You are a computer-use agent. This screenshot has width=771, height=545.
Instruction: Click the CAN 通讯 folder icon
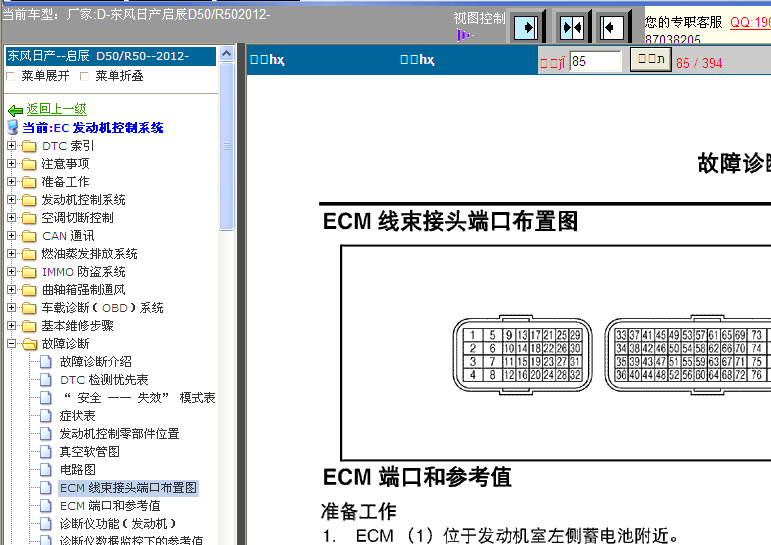pos(30,236)
